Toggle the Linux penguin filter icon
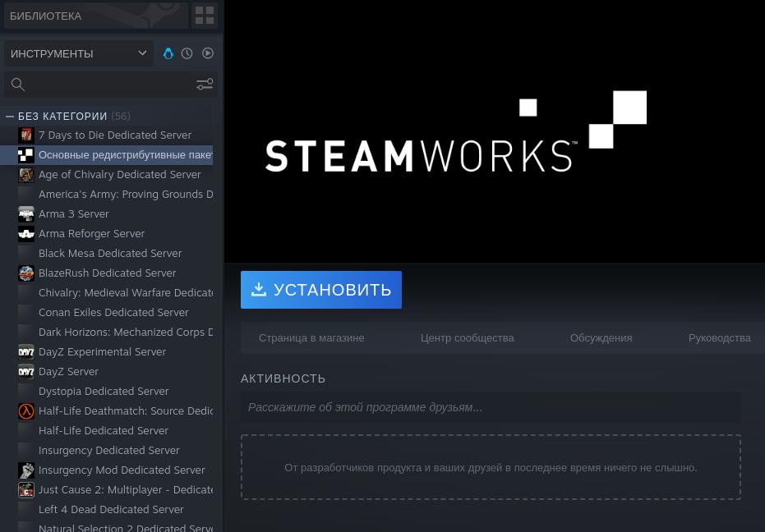Viewport: 765px width, 532px height. [x=168, y=53]
